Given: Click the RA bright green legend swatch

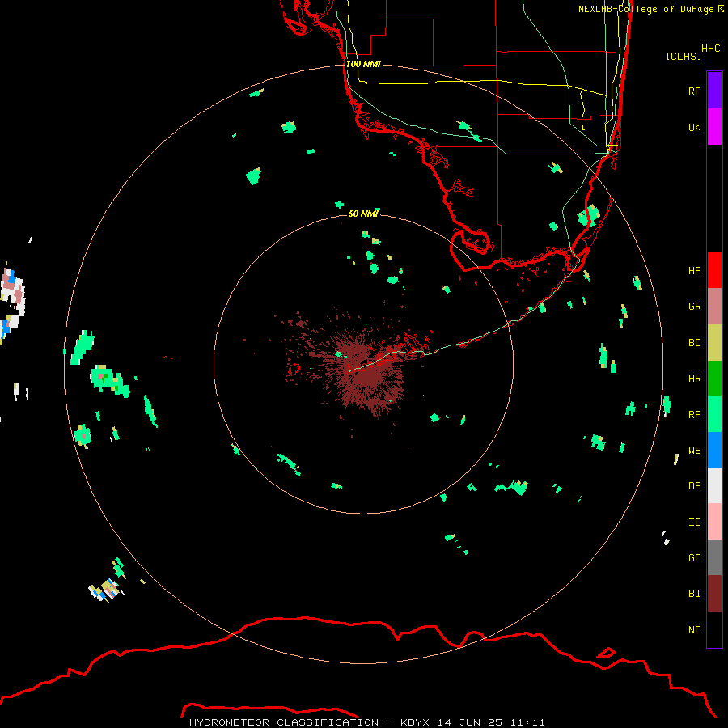Looking at the screenshot, I should [714, 414].
